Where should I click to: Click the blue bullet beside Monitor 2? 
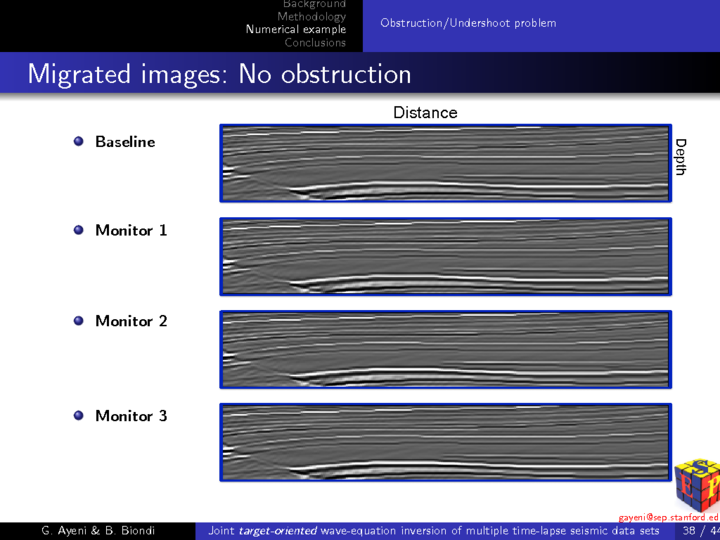tap(79, 321)
